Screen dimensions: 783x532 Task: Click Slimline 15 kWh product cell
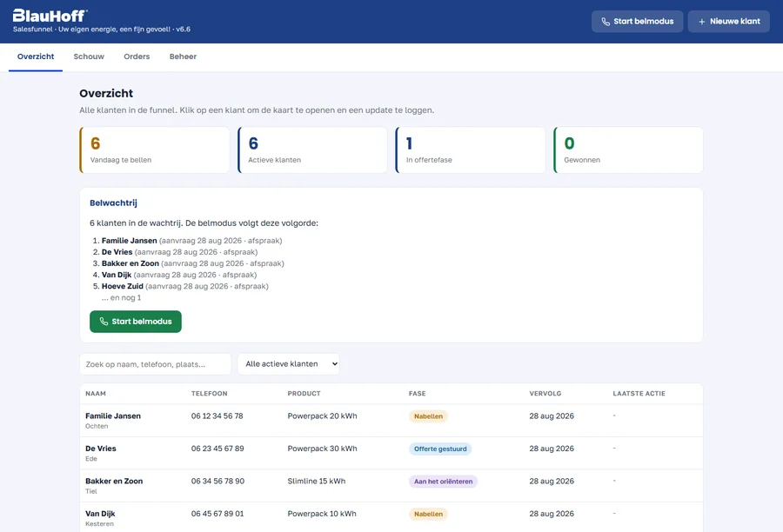tap(317, 481)
